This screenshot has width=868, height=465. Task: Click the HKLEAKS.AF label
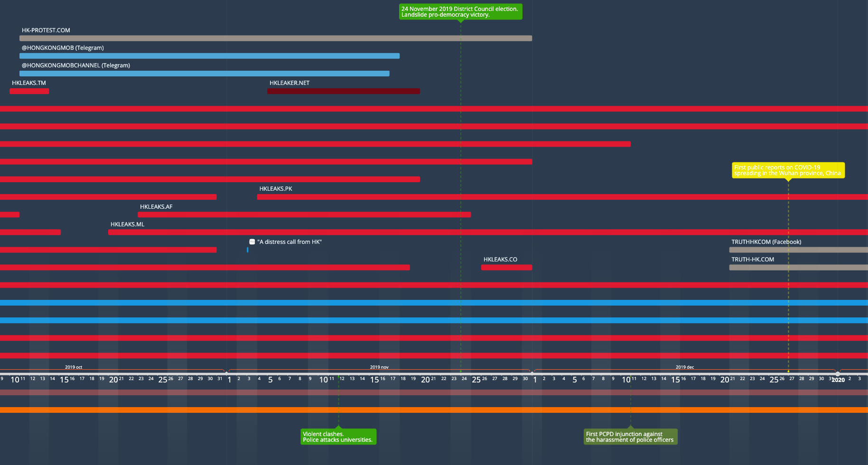[x=156, y=207]
